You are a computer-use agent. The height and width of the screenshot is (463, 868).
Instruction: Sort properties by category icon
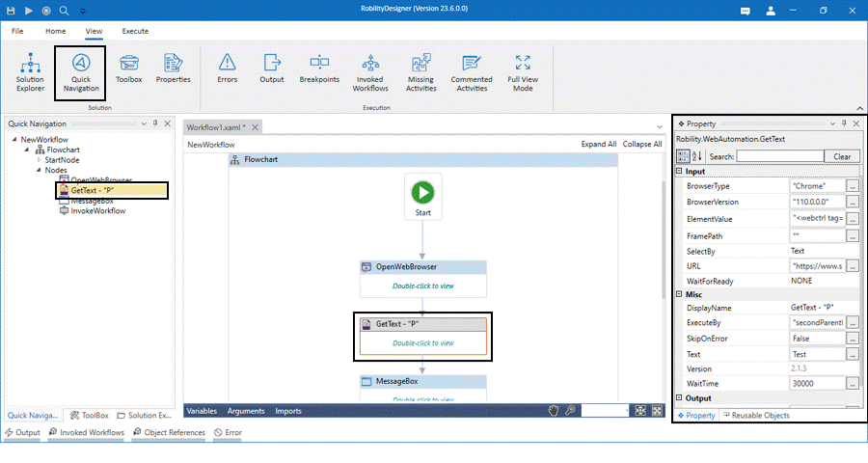pyautogui.click(x=683, y=156)
